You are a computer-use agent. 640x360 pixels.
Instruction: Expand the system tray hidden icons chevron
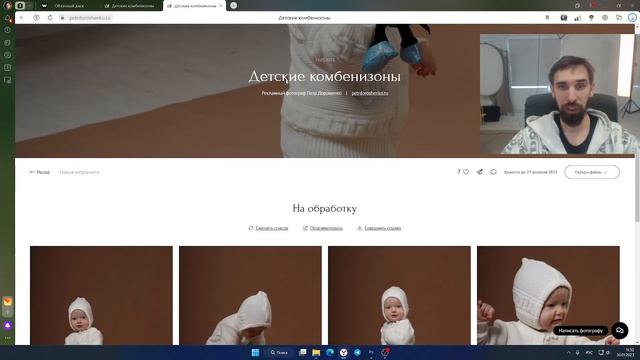[568, 352]
